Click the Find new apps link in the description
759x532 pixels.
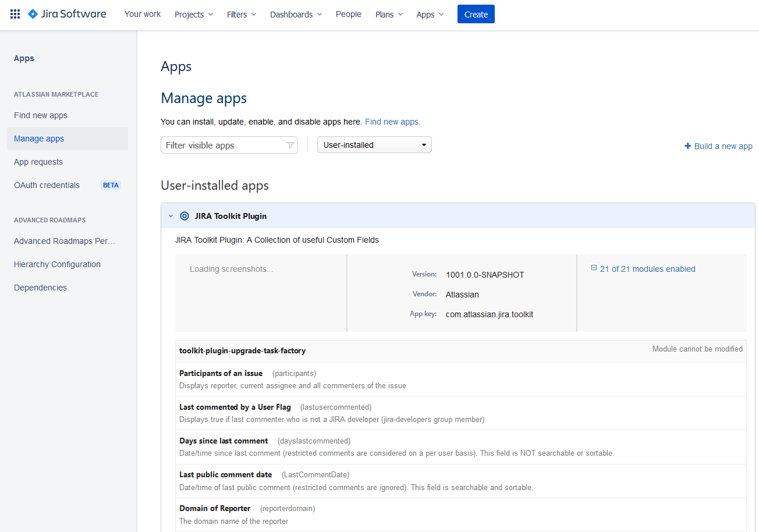(x=392, y=122)
